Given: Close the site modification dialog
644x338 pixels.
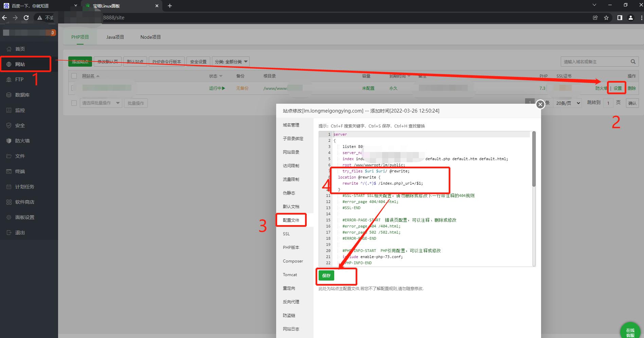Looking at the screenshot, I should coord(540,105).
